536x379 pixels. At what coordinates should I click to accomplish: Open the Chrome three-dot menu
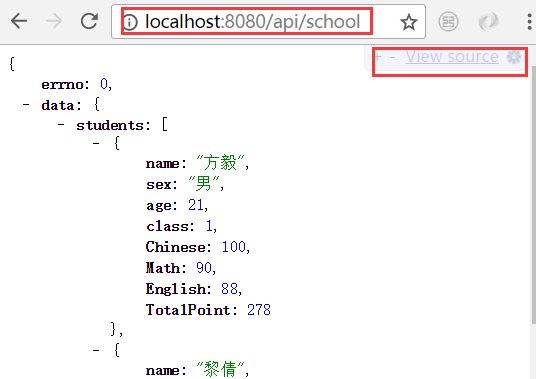(x=530, y=22)
